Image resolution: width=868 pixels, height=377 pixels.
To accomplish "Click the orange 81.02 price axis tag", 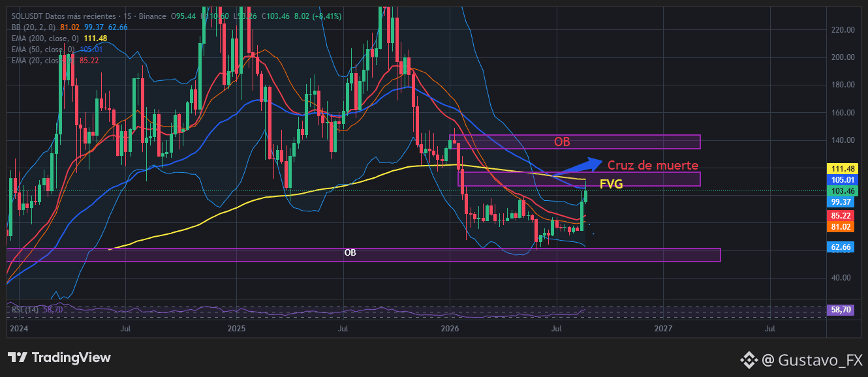I will click(841, 226).
